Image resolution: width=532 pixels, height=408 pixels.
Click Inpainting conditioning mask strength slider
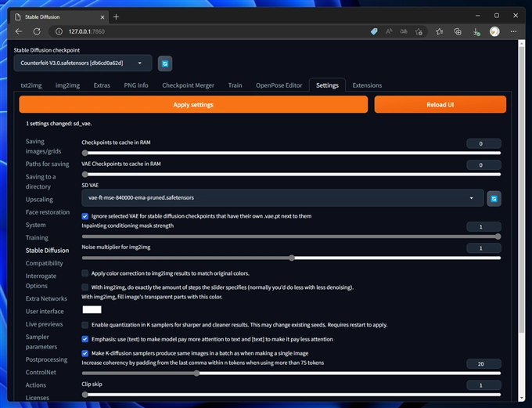pos(292,236)
